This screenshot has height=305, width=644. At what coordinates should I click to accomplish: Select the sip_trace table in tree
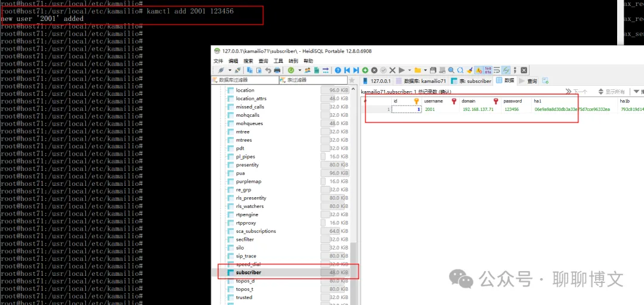click(x=246, y=256)
